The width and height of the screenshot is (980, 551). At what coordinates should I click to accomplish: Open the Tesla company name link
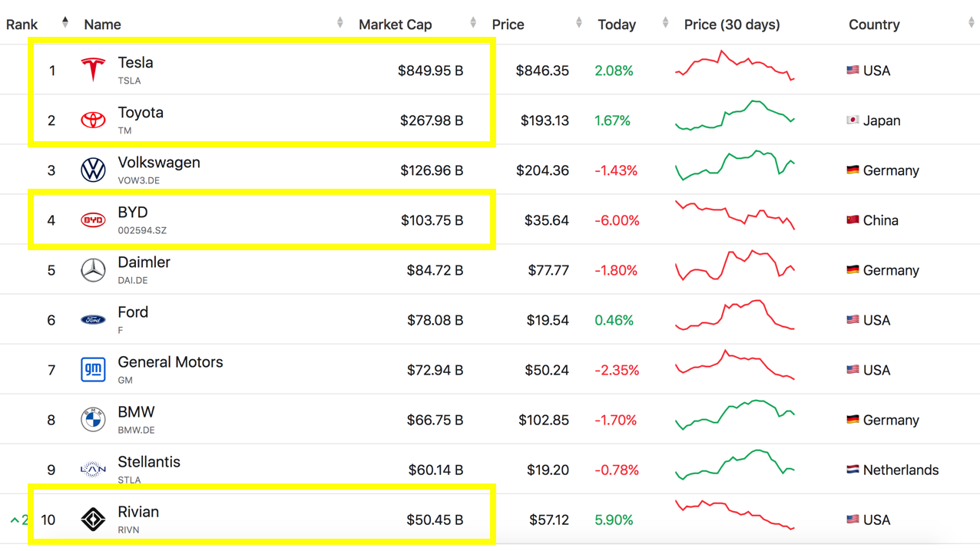(x=135, y=63)
